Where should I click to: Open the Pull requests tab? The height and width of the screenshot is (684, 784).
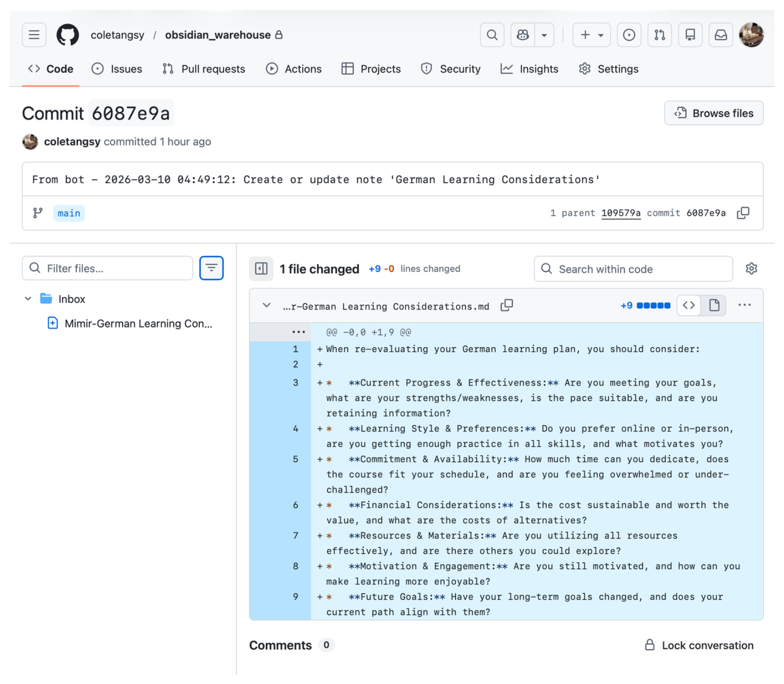click(204, 69)
